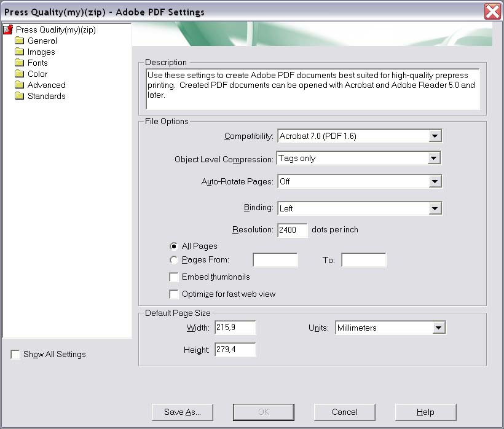
Task: Enable Optimize for fast web view
Action: tap(174, 294)
